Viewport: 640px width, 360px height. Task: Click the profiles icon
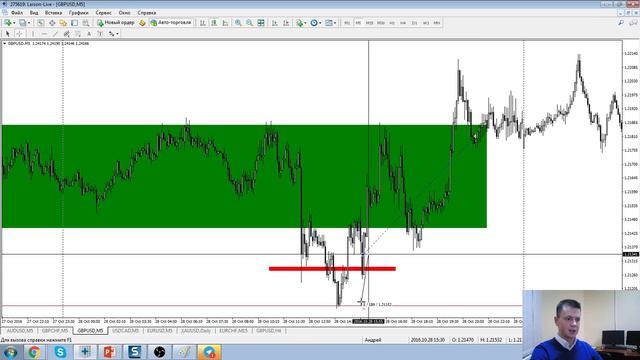(23, 23)
